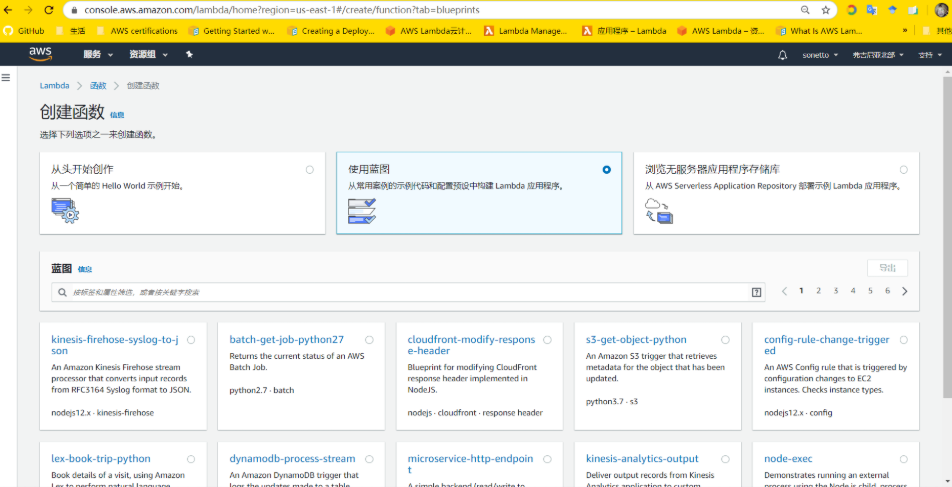Bookmark this page with the star icon
Screen dimensions: 952x487
[x=826, y=10]
